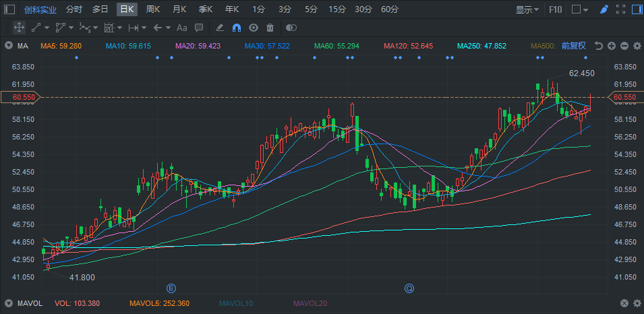Switch to 年K yearly chart tab
Image resolution: width=644 pixels, height=314 pixels.
point(232,9)
